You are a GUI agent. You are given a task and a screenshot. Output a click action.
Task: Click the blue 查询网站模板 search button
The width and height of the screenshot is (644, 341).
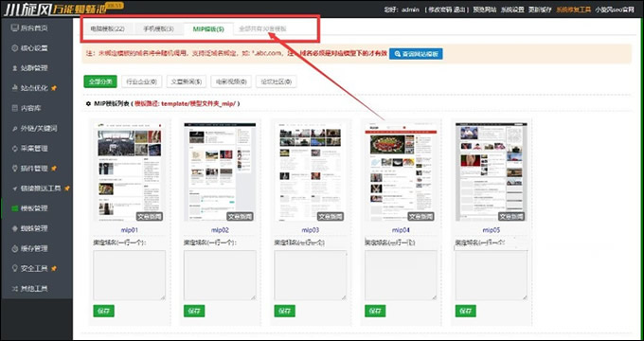point(416,54)
